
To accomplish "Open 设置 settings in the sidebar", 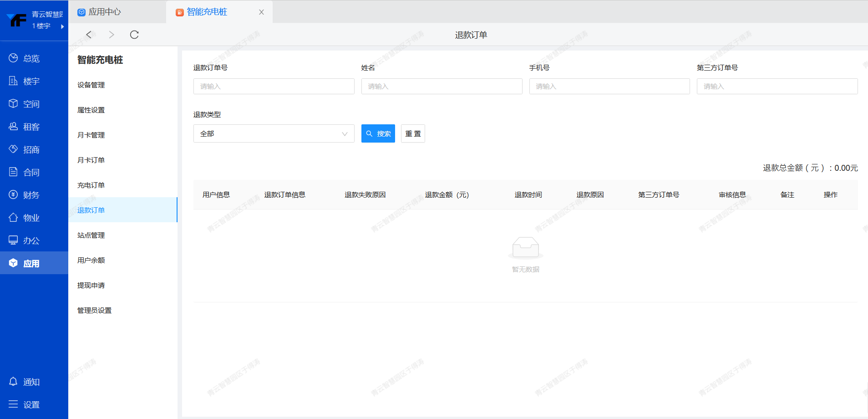I will click(x=31, y=404).
